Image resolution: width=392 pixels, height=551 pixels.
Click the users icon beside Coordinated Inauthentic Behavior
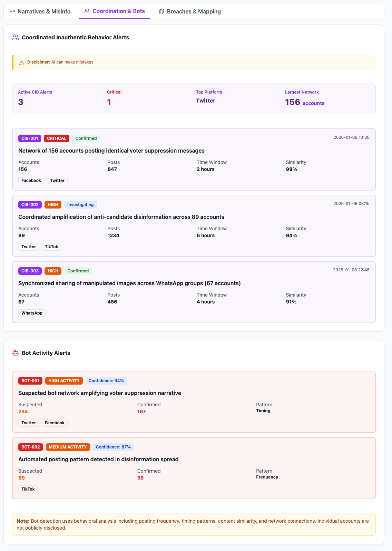tap(16, 37)
